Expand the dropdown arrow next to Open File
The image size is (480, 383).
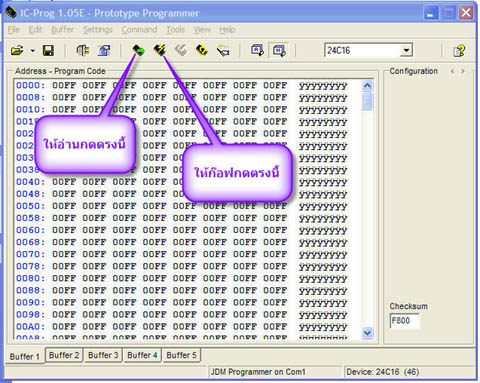tap(32, 51)
